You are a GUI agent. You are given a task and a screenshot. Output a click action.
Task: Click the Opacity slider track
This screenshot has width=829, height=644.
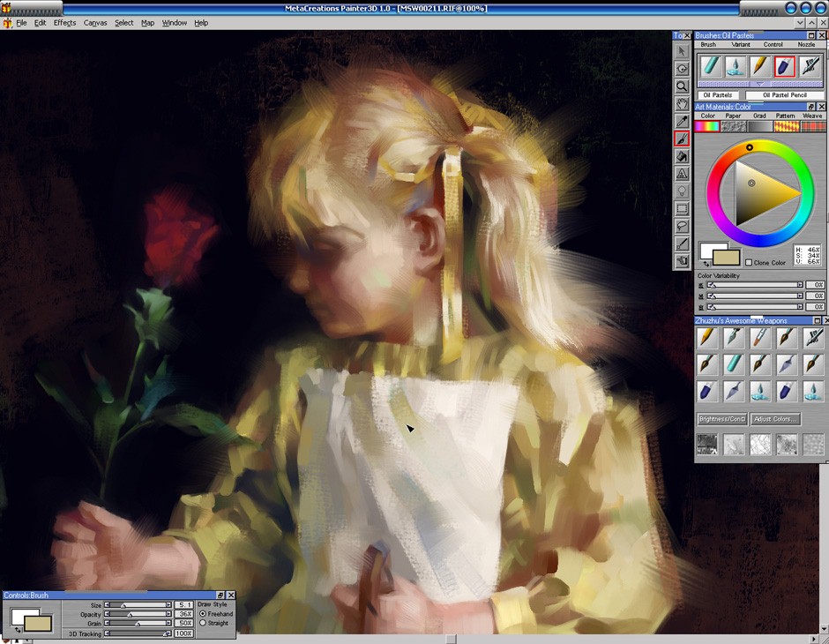(138, 614)
